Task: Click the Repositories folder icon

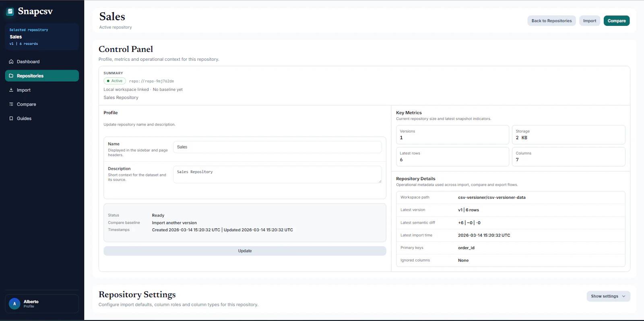Action: point(11,76)
